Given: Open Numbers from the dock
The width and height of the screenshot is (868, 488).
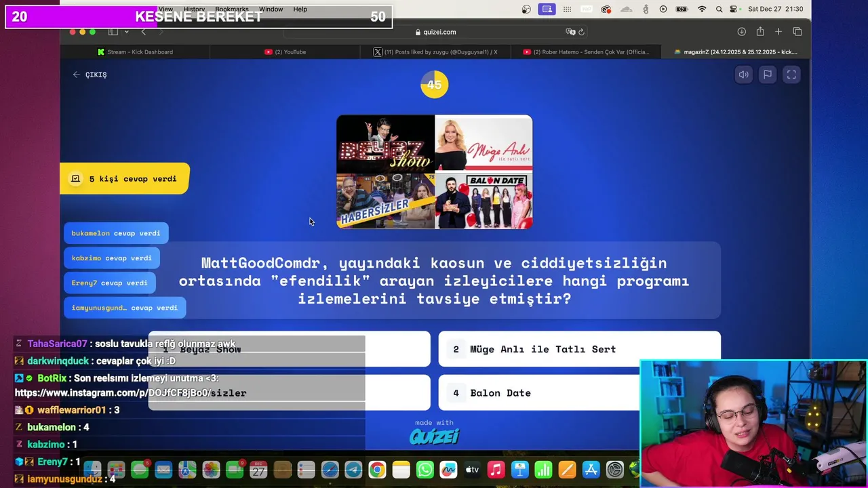Looking at the screenshot, I should (x=543, y=470).
